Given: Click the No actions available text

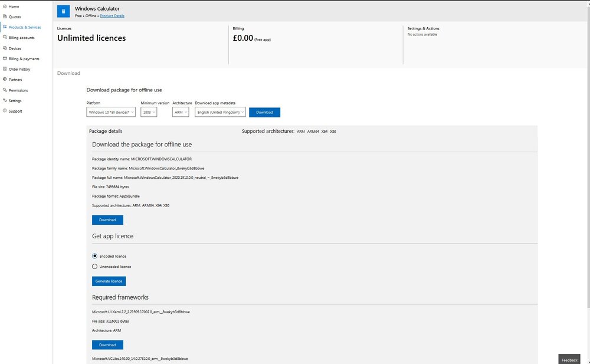Looking at the screenshot, I should click(x=422, y=35).
